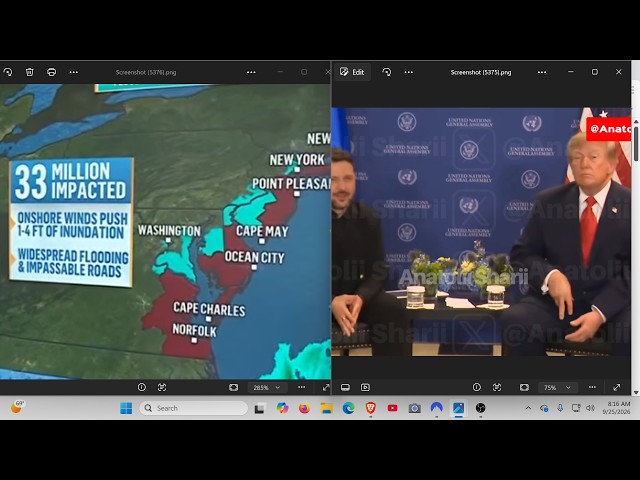Open 75% zoom dropdown in right window
Screen dimensions: 640x480
[x=557, y=387]
